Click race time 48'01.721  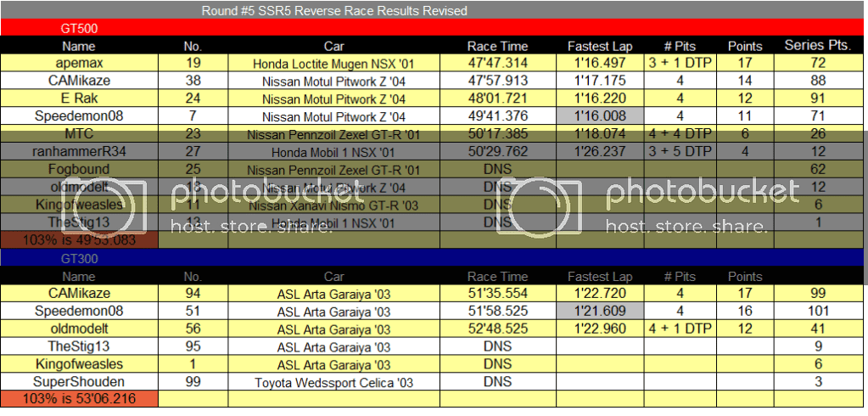point(498,98)
